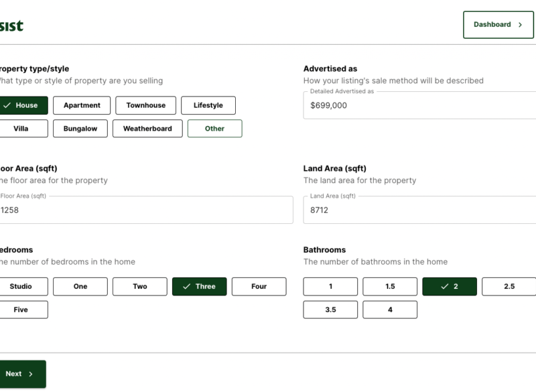This screenshot has width=536, height=392.
Task: Deselect the House property type
Action: [23, 105]
